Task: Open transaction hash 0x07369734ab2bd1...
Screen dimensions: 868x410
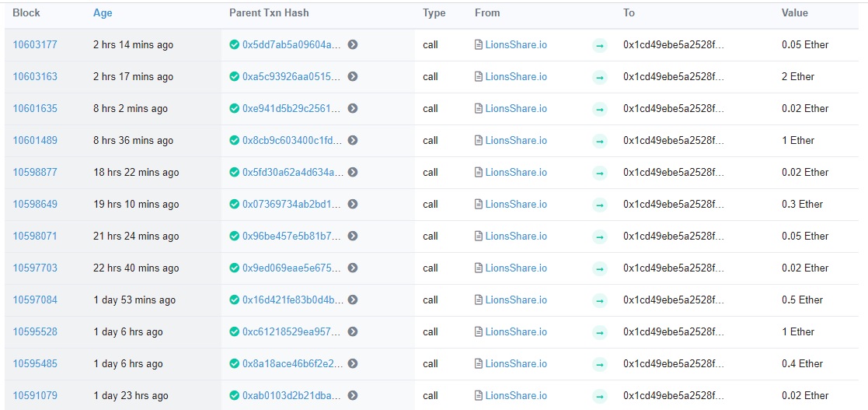Action: [x=293, y=205]
